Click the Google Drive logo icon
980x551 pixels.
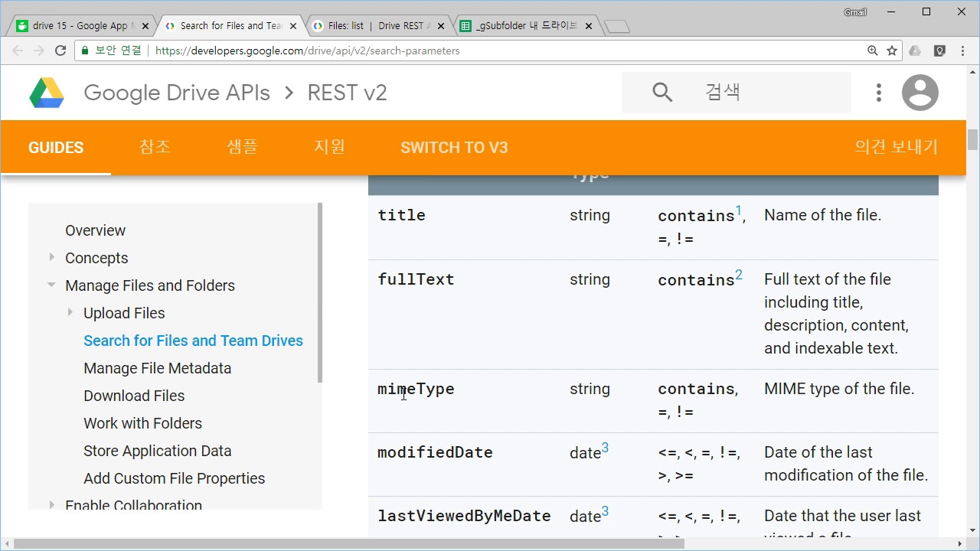click(47, 93)
